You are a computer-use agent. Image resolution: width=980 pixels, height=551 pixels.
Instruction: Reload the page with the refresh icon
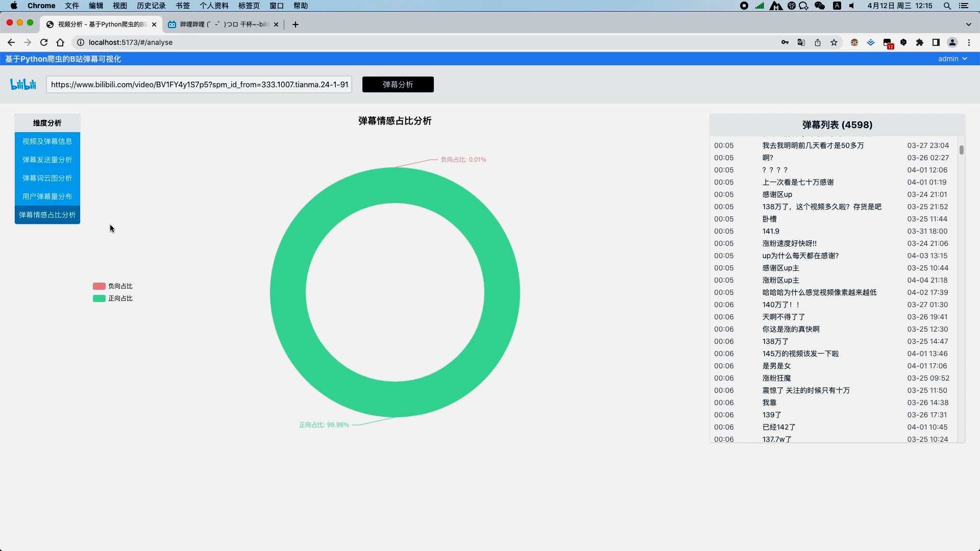pos(44,42)
